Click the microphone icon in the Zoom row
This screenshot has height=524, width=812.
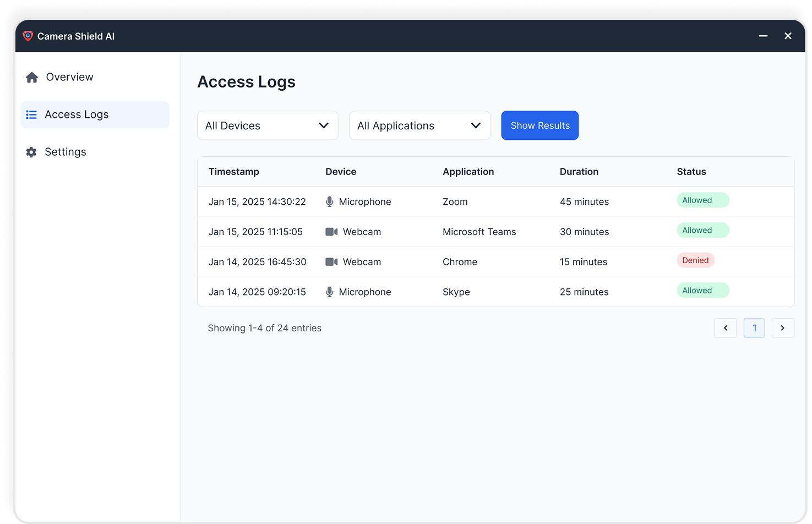329,201
